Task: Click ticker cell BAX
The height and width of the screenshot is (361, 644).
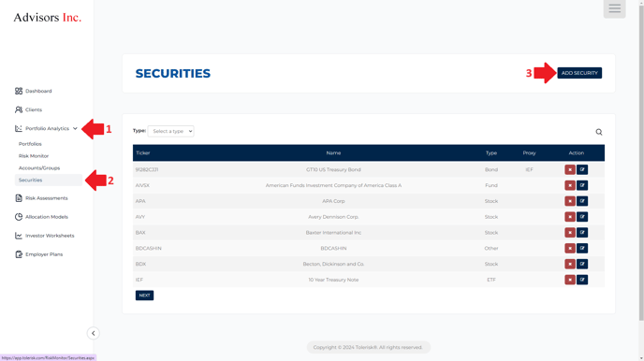Action: (140, 233)
